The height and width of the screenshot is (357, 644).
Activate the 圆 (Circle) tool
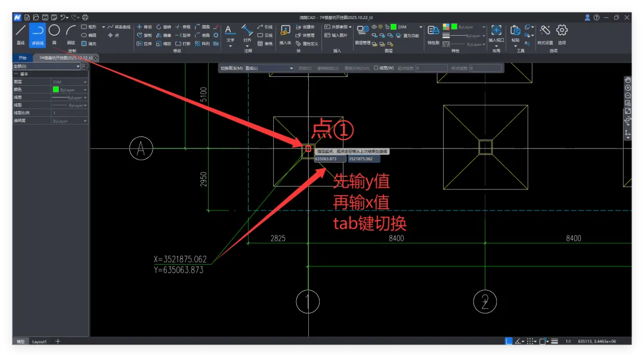54,35
